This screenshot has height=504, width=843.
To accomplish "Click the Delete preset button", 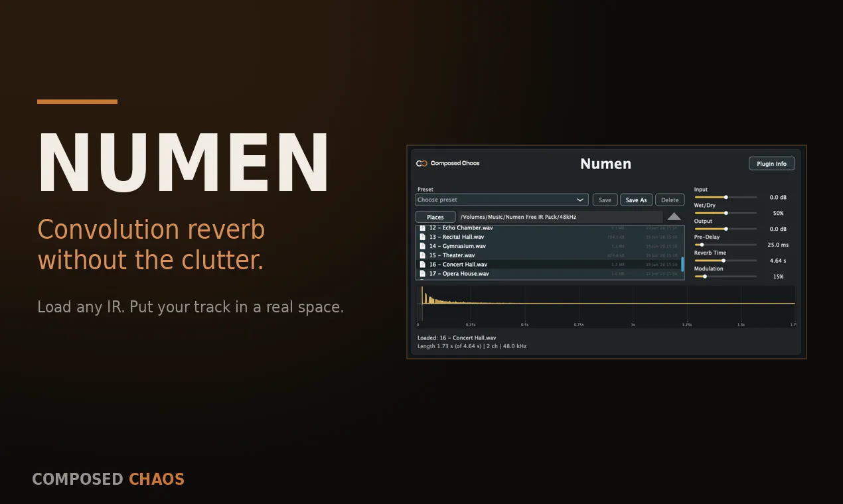I will (670, 200).
